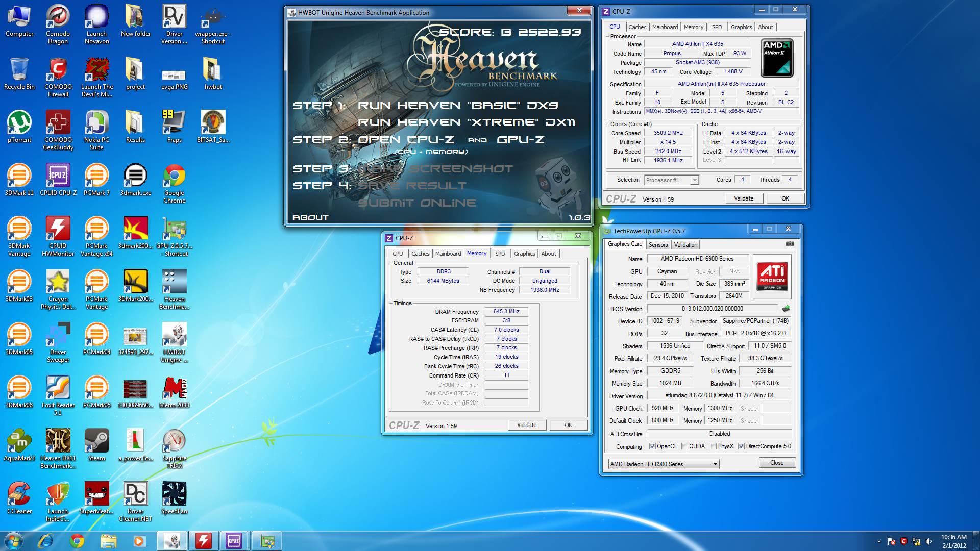
Task: Open the SPD tab in top CPU-Z window
Action: tap(717, 27)
